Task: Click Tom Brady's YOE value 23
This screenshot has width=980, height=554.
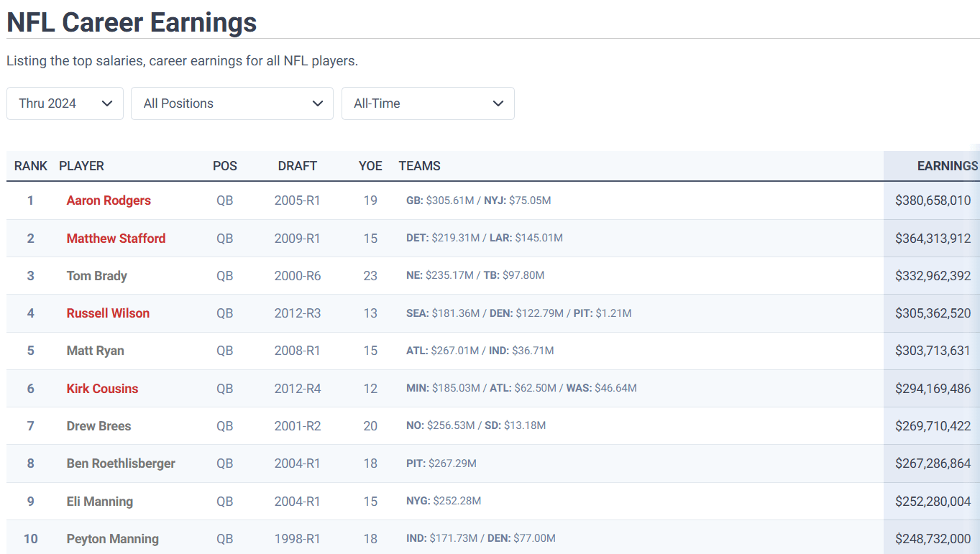Action: [370, 276]
